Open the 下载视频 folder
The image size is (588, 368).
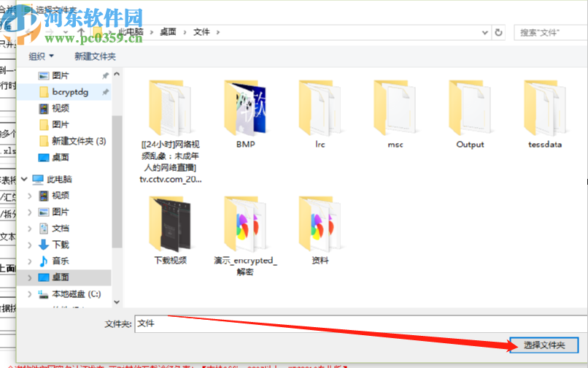[x=170, y=230]
